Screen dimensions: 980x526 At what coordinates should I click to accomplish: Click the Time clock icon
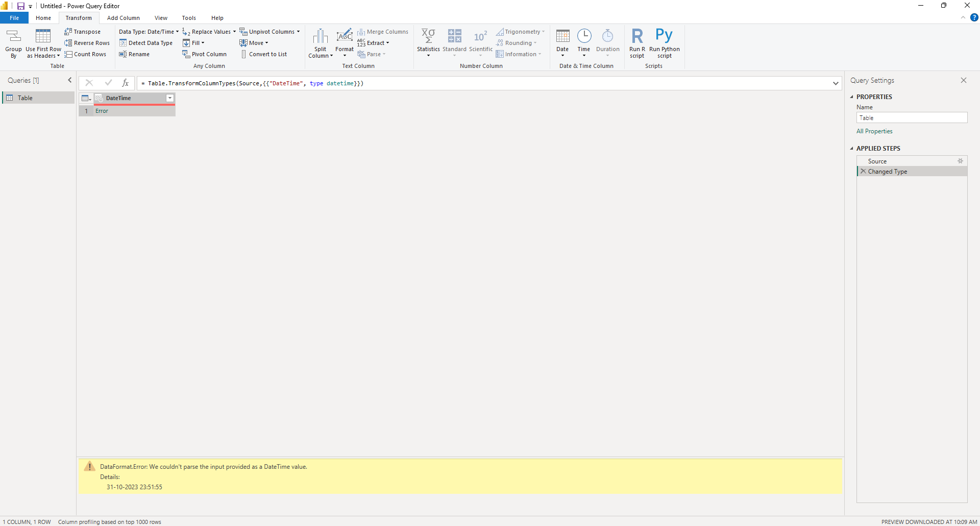(584, 36)
